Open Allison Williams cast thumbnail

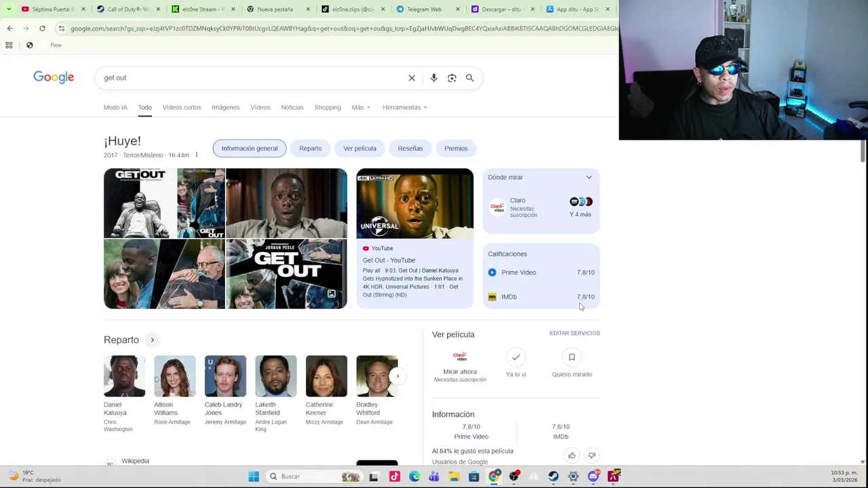[175, 376]
